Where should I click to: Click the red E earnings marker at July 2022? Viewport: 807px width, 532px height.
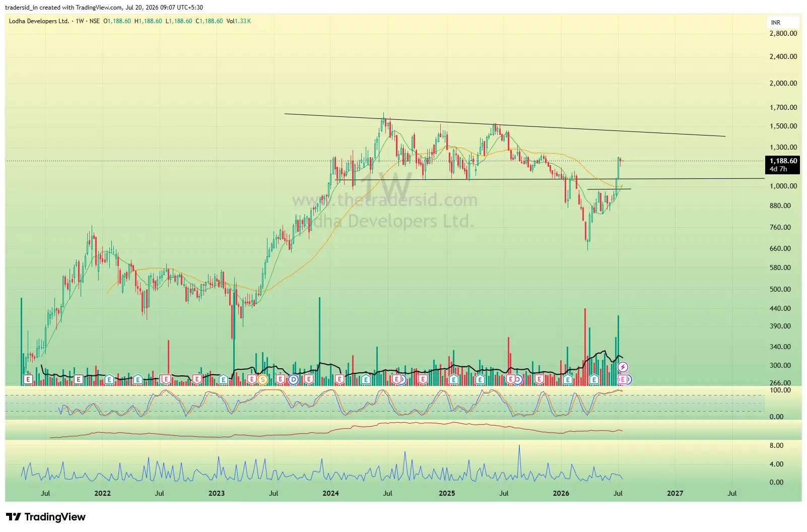tap(165, 379)
